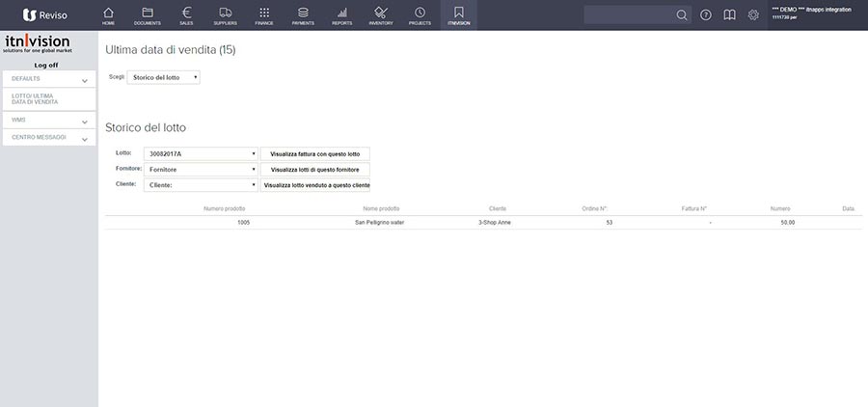Viewport: 868px width, 407px height.
Task: Expand the Defaults sidebar section
Action: coord(48,79)
